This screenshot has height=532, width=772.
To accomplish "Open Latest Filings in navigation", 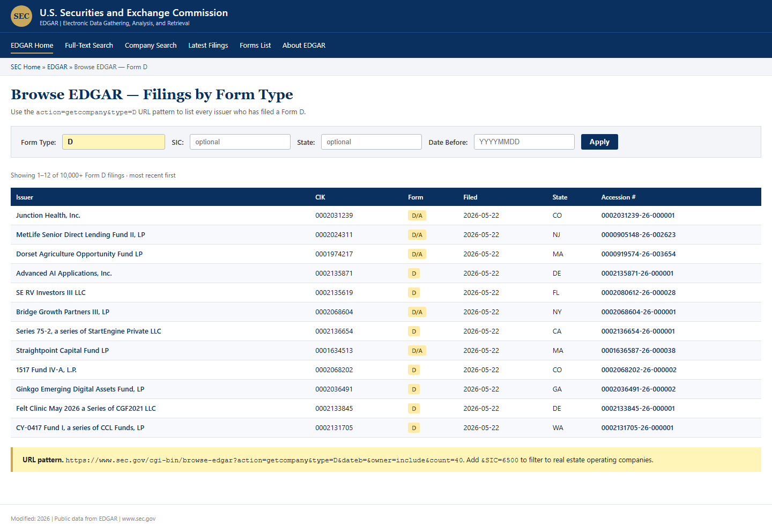I will coord(208,46).
